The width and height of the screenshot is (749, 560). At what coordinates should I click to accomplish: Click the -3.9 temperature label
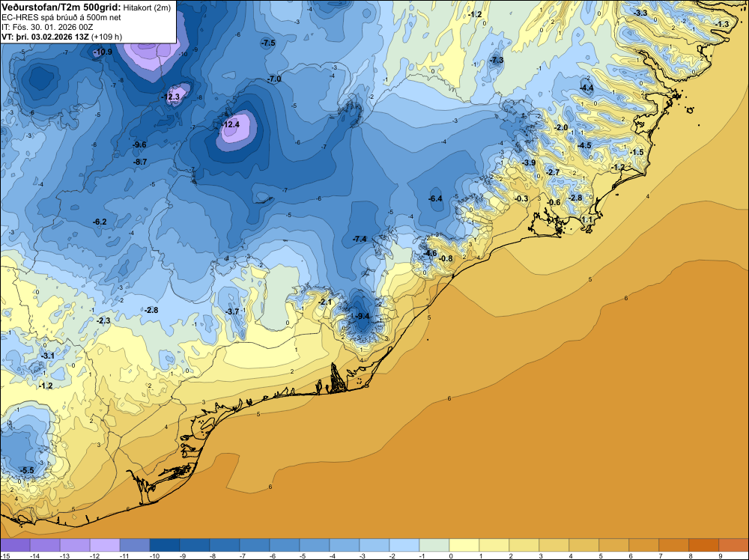[529, 162]
